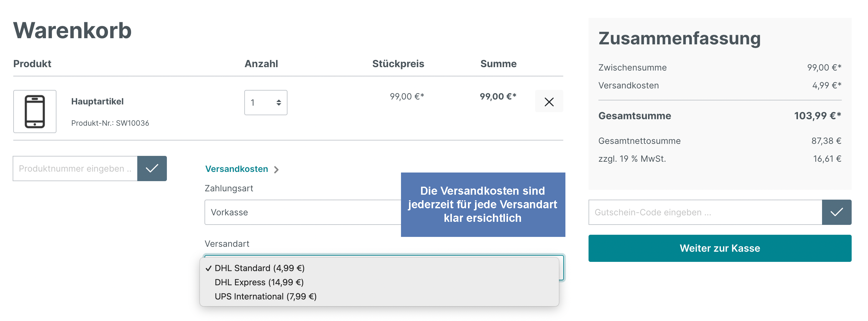The width and height of the screenshot is (868, 321).
Task: Click Produkt-Nr.: SW10036 text
Action: click(110, 123)
